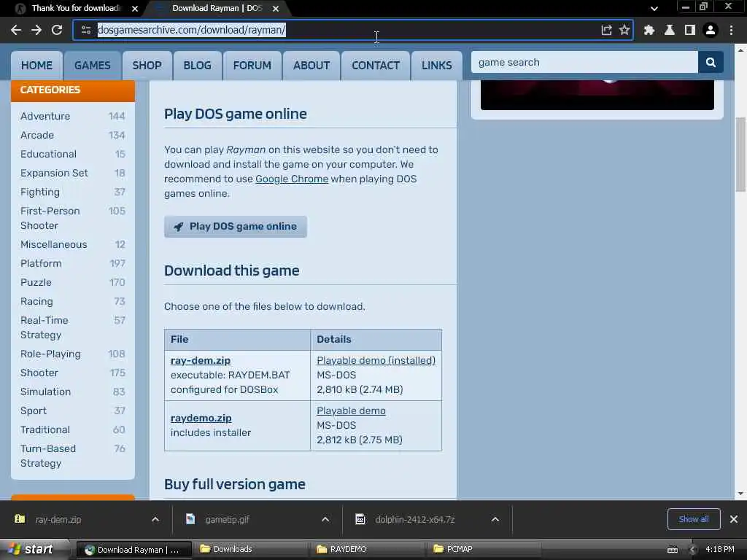Image resolution: width=747 pixels, height=560 pixels.
Task: Open the PCMAP folder taskbar button
Action: point(484,550)
